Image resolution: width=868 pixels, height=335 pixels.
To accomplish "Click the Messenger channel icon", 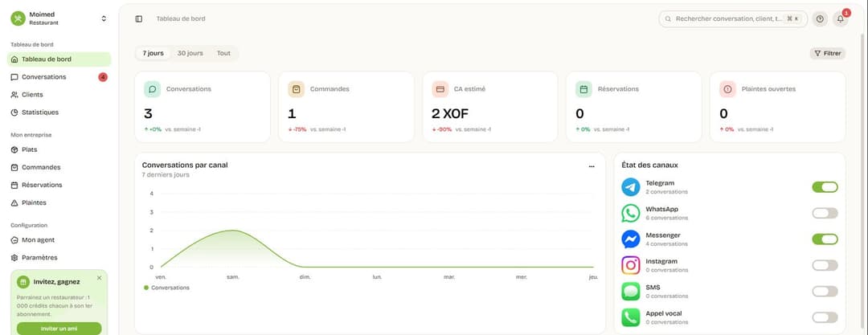I will click(631, 239).
